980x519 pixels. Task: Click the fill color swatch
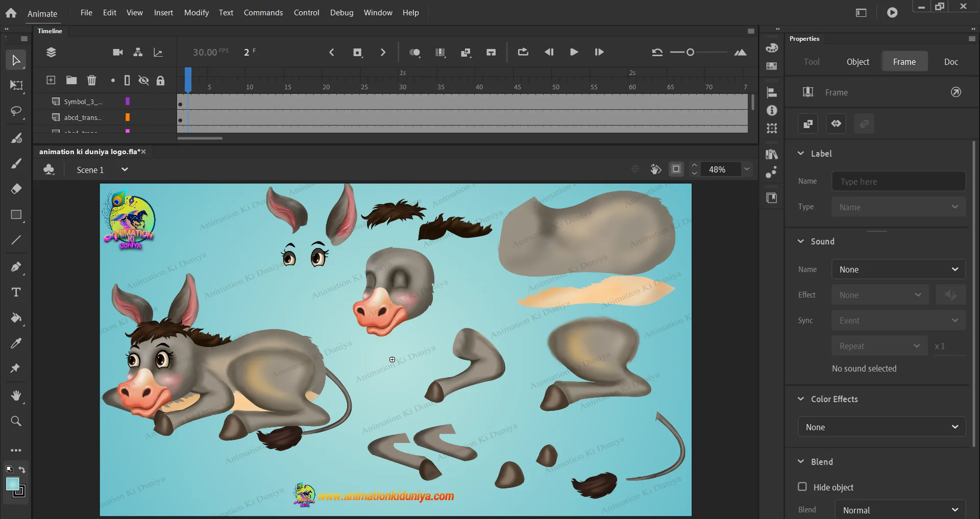coord(13,484)
